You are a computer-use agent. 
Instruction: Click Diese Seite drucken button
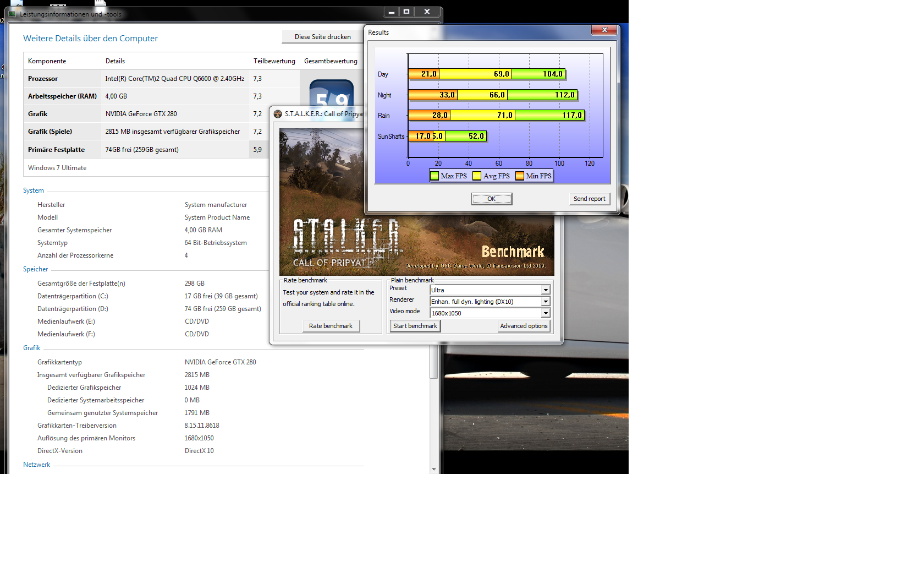tap(322, 37)
